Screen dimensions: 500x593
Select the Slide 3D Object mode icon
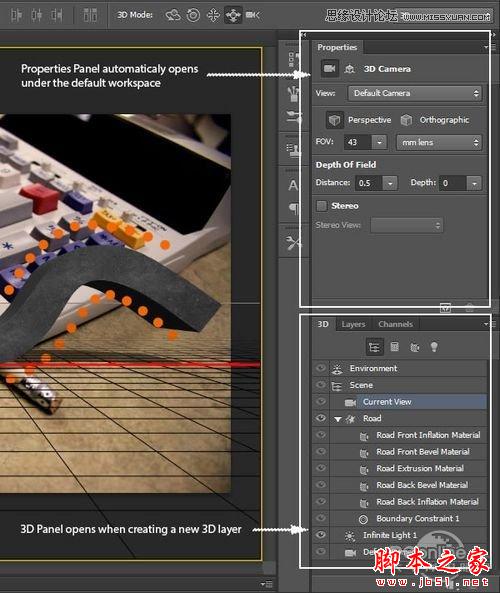233,15
